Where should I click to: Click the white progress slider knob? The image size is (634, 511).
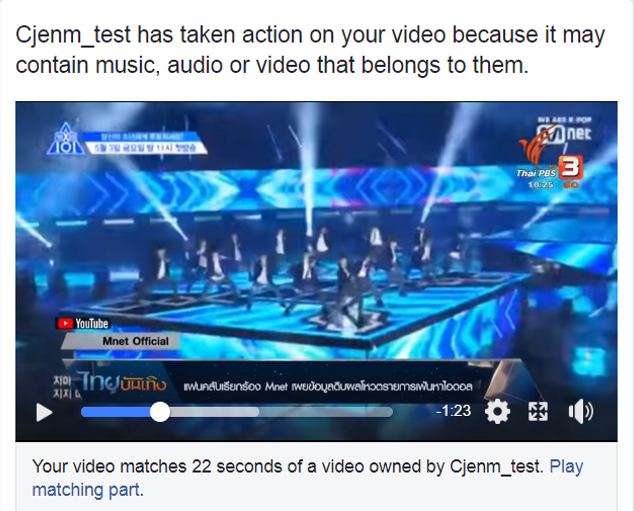point(160,412)
